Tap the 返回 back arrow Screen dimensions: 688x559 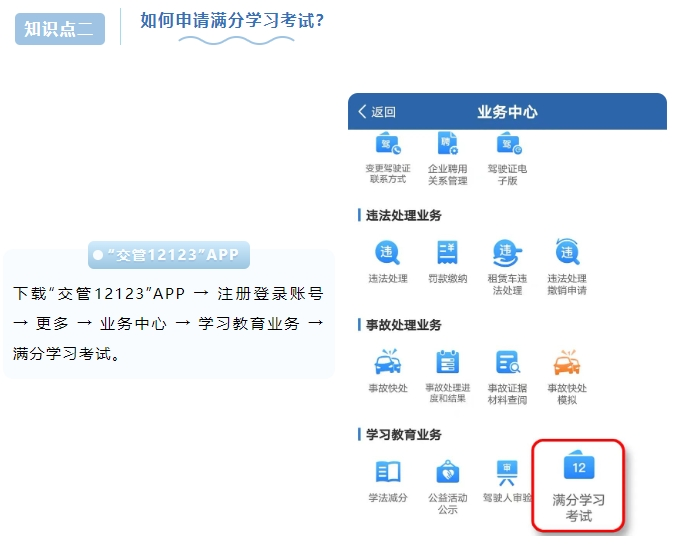click(362, 111)
